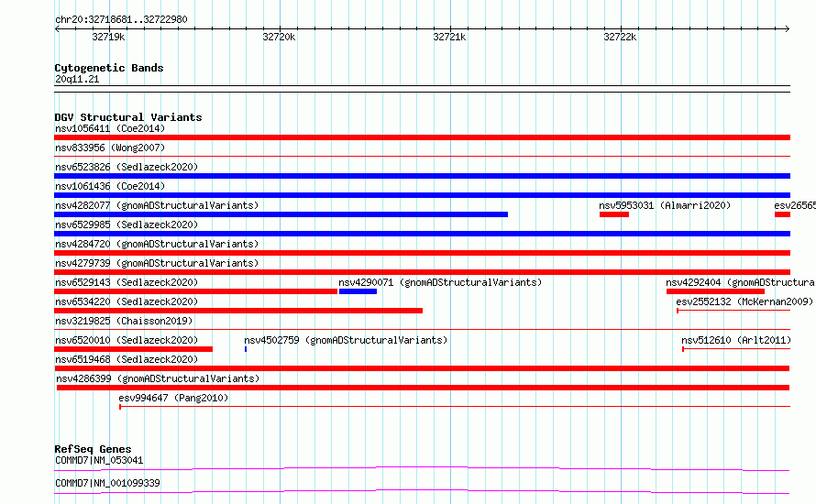Open nsv4279739 (gnomADStructuralVariants) label

click(157, 263)
